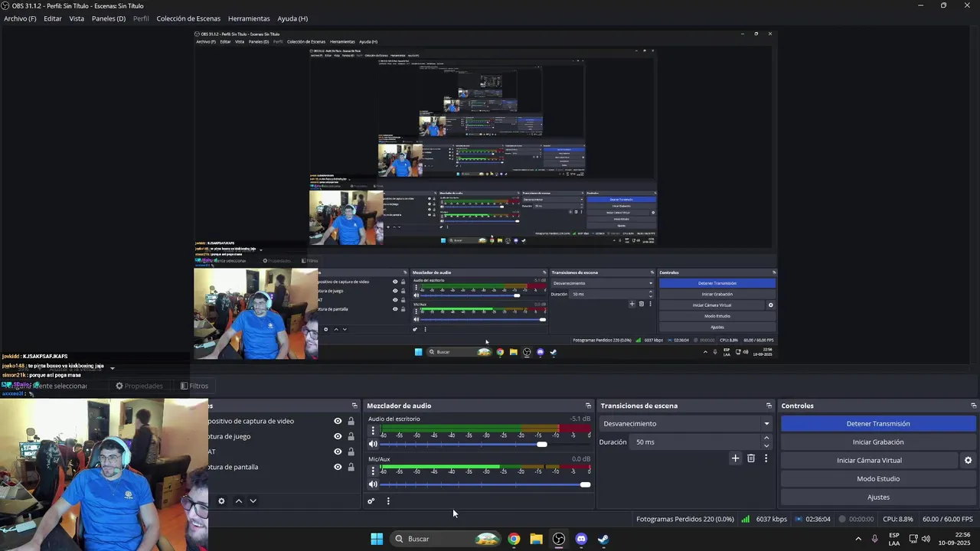Open Steam from taskbar
Screen dimensions: 980x551
tap(603, 539)
